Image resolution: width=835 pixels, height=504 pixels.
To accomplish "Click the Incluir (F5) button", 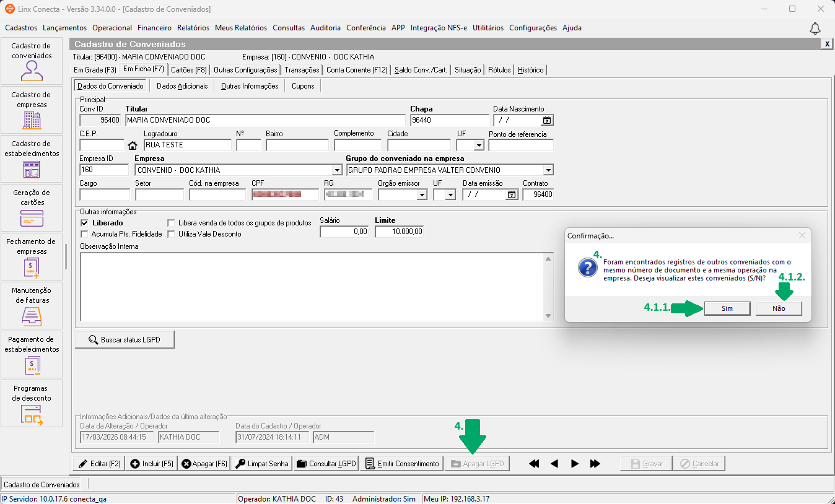I will point(151,464).
